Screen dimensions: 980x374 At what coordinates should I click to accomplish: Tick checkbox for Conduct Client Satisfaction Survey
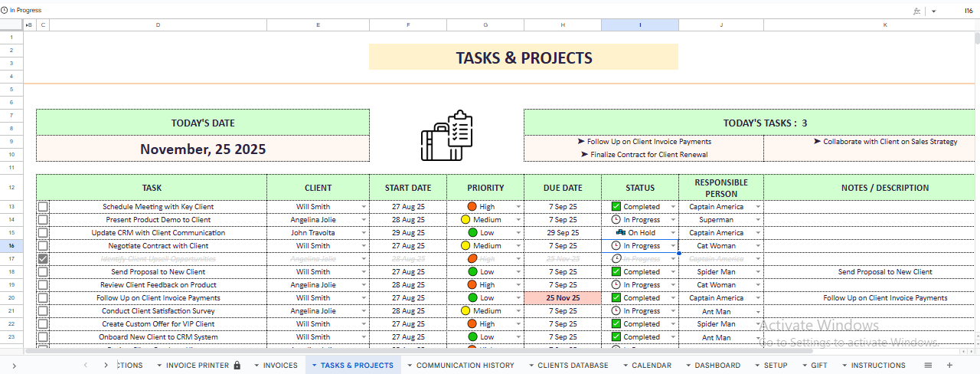(43, 311)
